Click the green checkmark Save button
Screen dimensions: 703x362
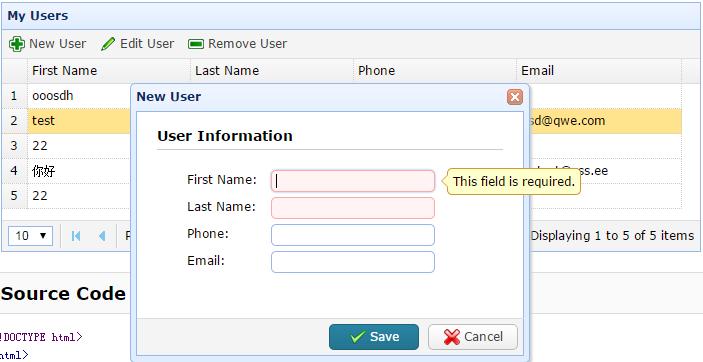[374, 337]
